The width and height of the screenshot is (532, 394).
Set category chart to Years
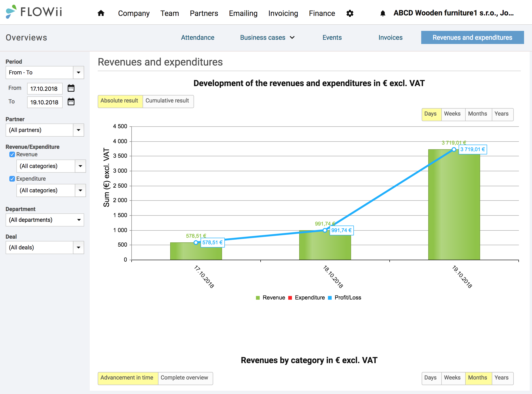503,378
